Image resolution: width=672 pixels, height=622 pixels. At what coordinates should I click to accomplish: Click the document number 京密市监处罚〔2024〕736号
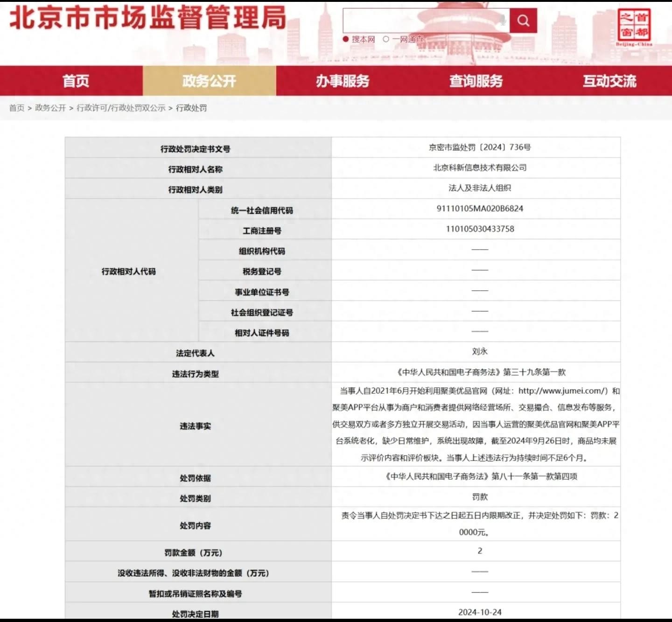[480, 147]
